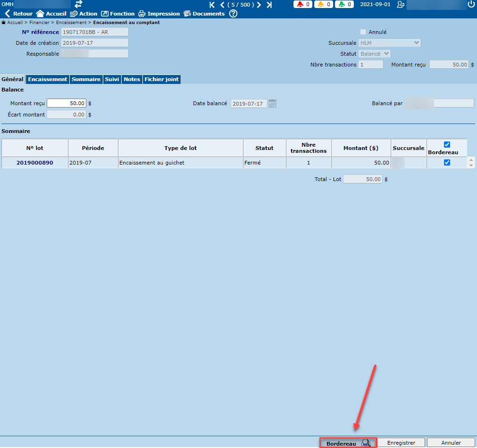Image resolution: width=477 pixels, height=448 pixels.
Task: Click the swap arrows icon beside OMH
Action: 79,4
